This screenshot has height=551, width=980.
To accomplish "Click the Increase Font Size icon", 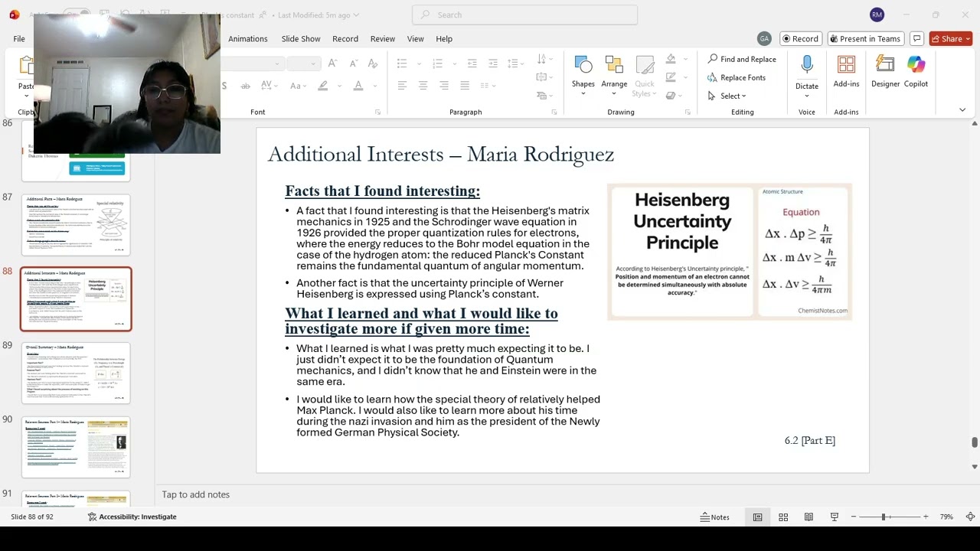I will pos(332,64).
